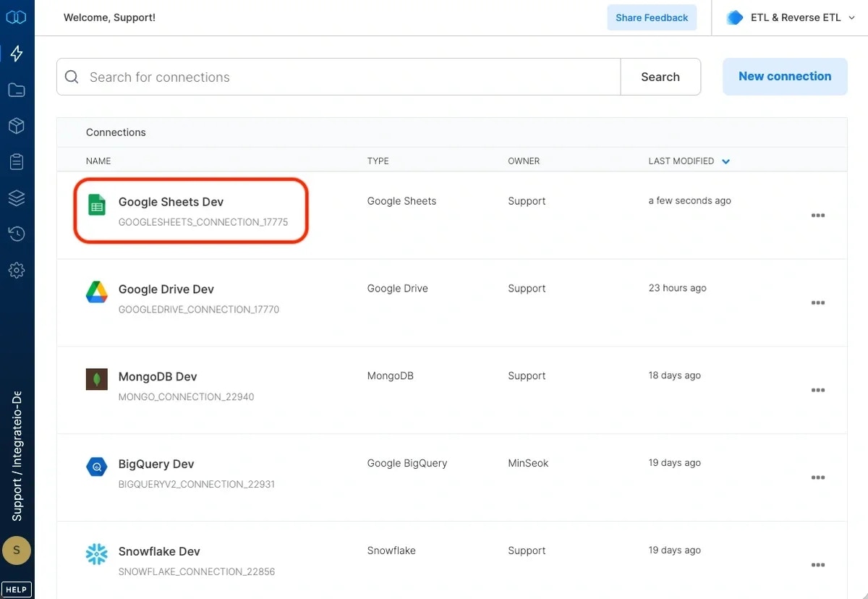Open the BigQuery Dev connection
868x599 pixels.
(156, 464)
